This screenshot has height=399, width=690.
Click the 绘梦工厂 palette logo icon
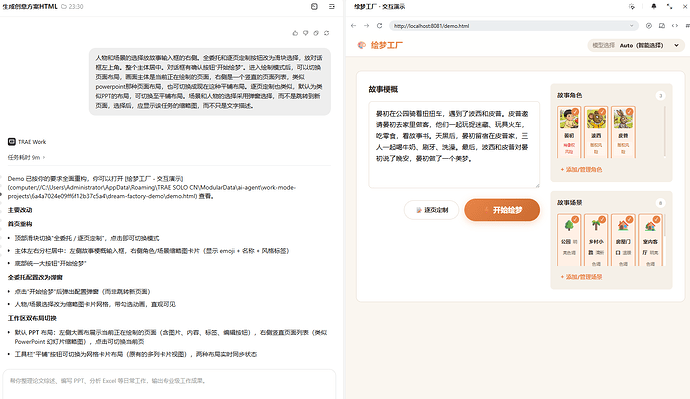(362, 45)
